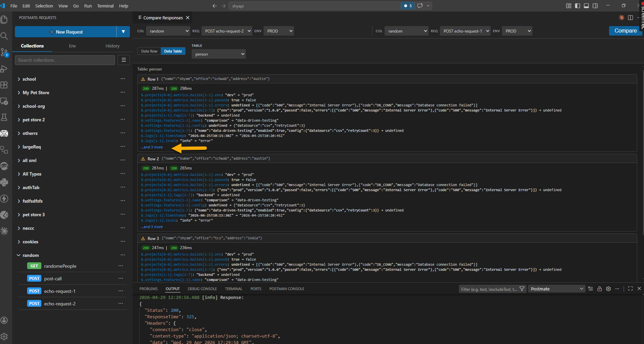Go back using the title bar arrow
This screenshot has width=644, height=344.
pyautogui.click(x=214, y=6)
